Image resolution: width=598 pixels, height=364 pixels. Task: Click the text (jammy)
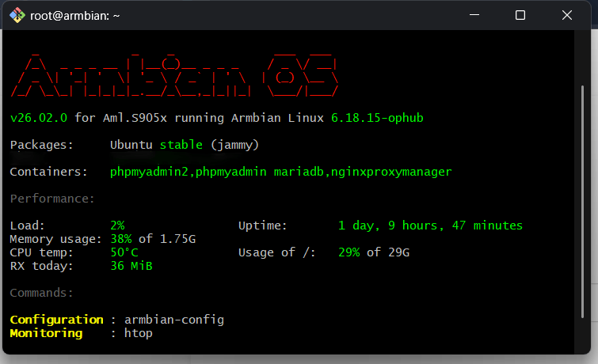pyautogui.click(x=234, y=145)
